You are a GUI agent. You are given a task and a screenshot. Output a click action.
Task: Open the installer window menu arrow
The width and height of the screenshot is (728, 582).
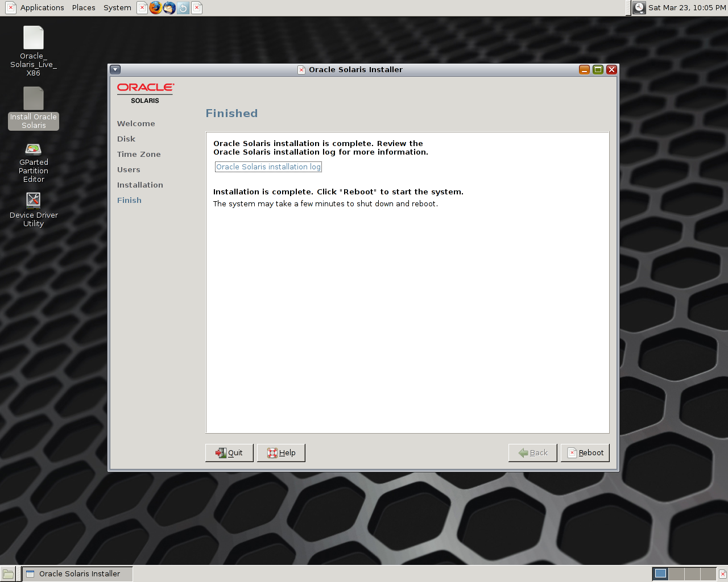(x=115, y=70)
